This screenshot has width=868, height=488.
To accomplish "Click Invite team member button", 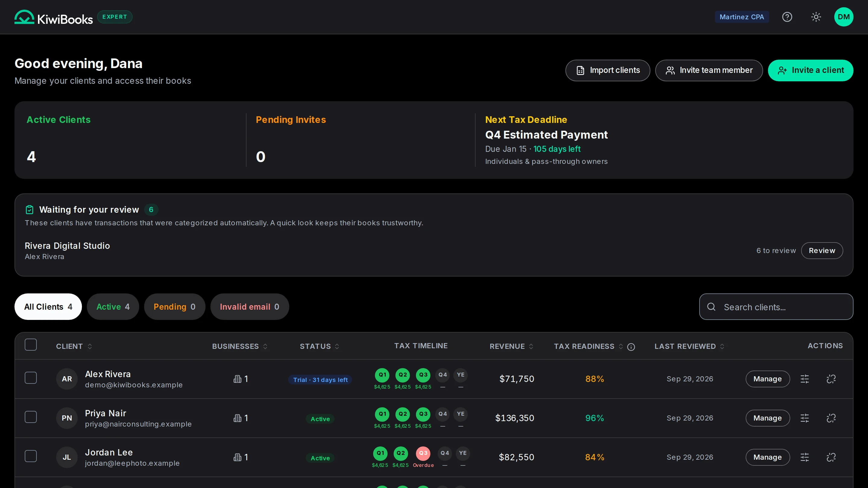I will pyautogui.click(x=709, y=70).
